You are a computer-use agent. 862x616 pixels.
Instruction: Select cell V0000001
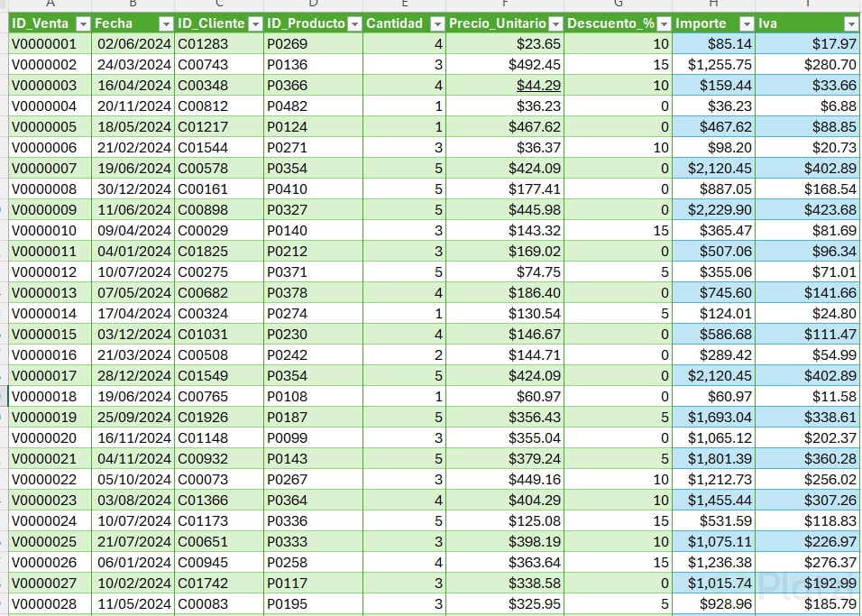[x=50, y=44]
